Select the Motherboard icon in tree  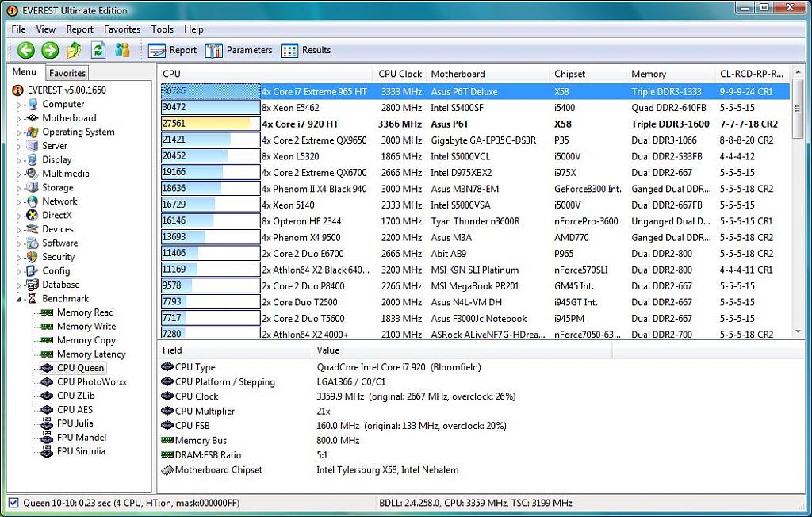[33, 118]
